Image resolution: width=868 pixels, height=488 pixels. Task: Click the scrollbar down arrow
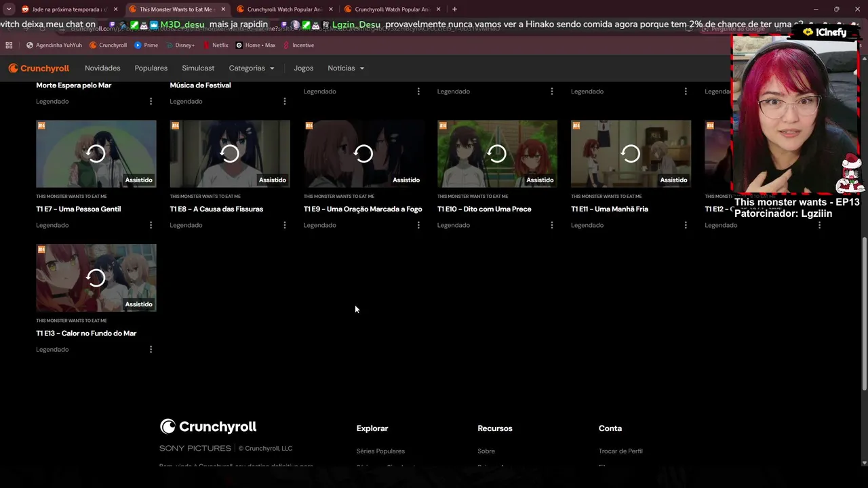click(x=864, y=463)
